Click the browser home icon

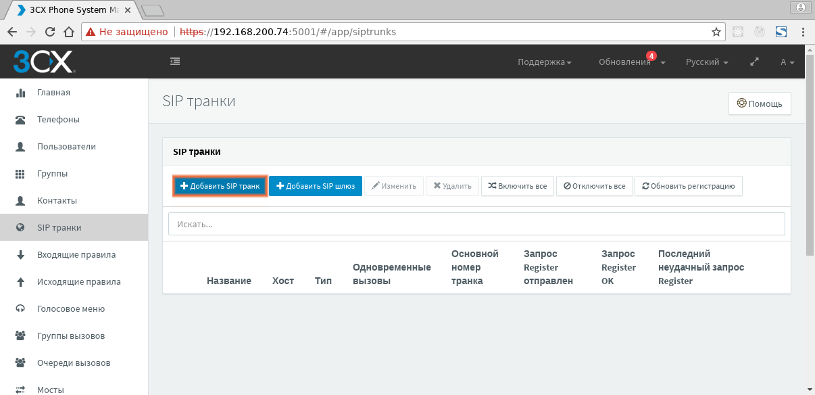tap(69, 32)
